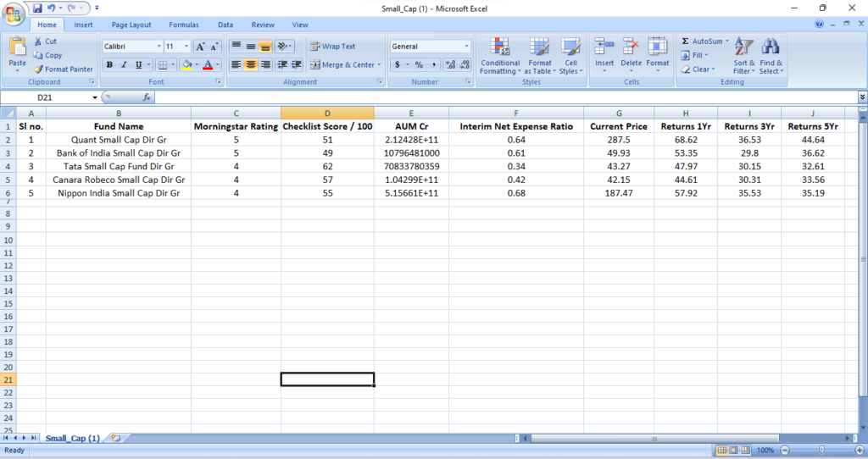Enable Center horizontal alignment
868x459 pixels.
[x=251, y=64]
